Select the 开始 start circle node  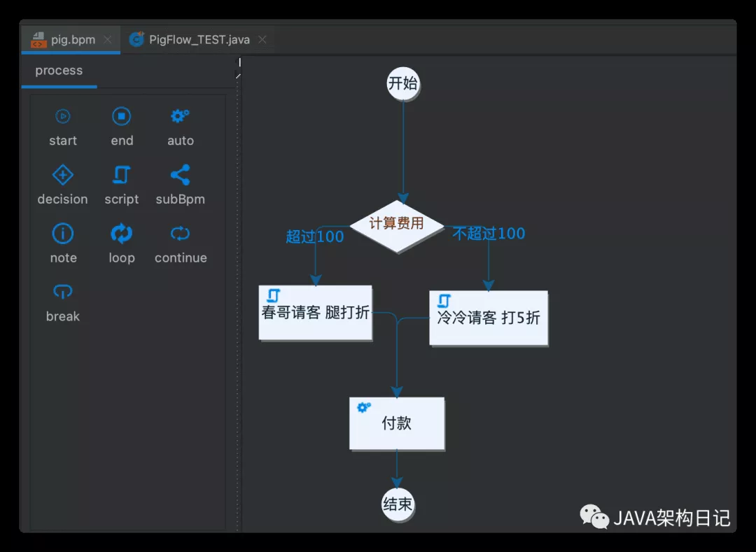pyautogui.click(x=403, y=83)
